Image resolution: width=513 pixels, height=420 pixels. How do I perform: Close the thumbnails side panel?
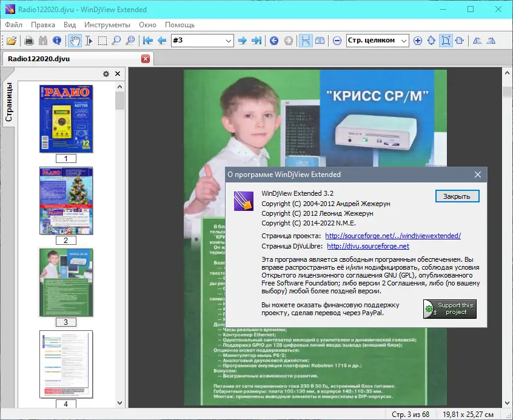point(118,74)
